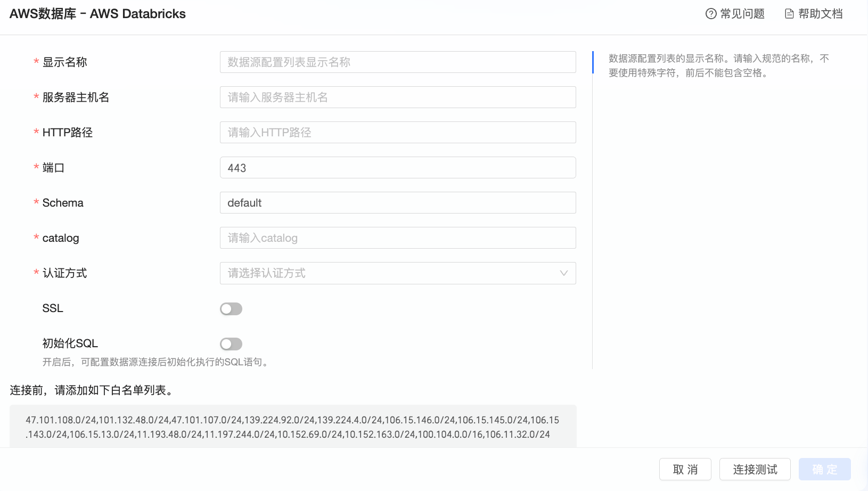Click the 显示名称 help description on the right
Screen dimensions: 868x491
(719, 66)
